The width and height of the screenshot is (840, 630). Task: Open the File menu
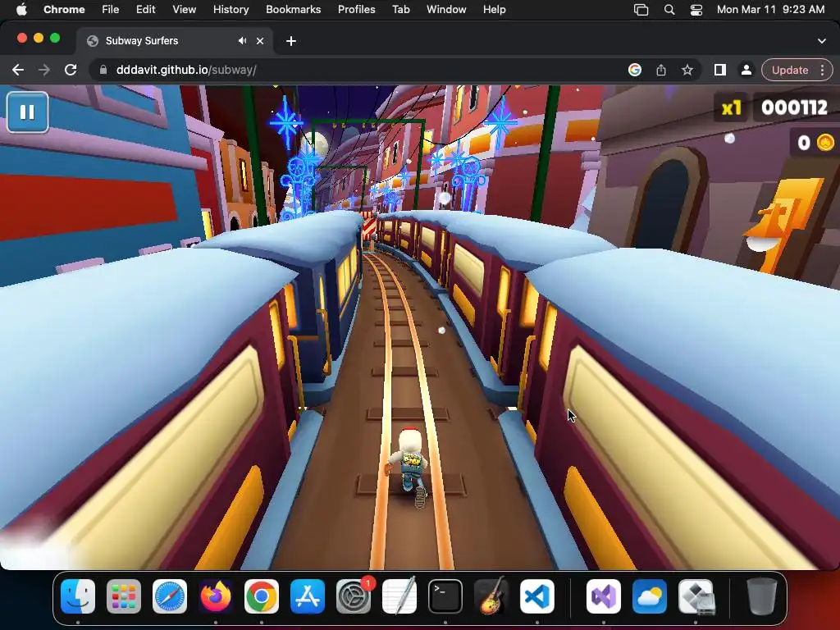pos(111,9)
